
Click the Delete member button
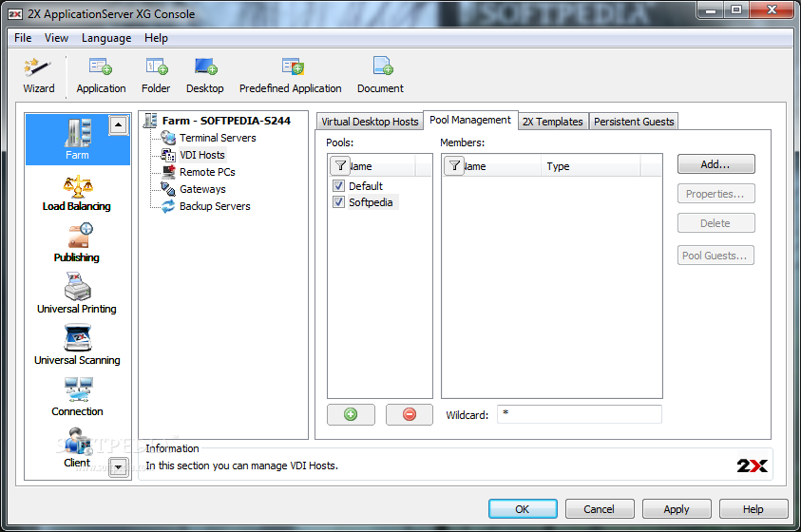pyautogui.click(x=715, y=223)
